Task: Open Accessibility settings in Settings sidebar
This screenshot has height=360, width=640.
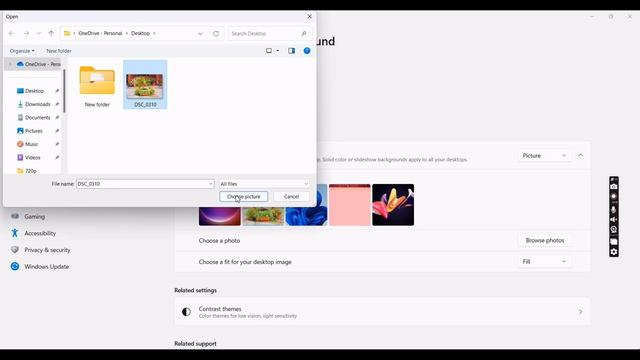Action: (x=40, y=233)
